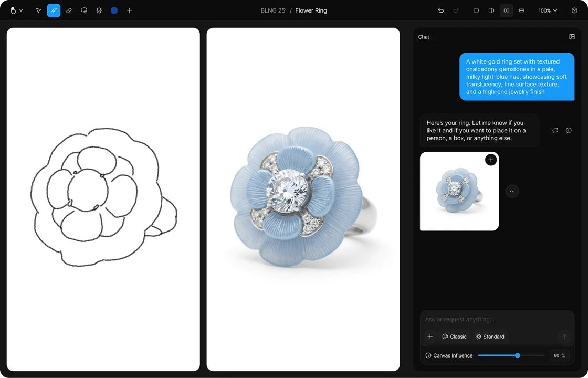This screenshot has width=588, height=378.
Task: Open the generated ring thumbnail in chat
Action: [459, 191]
